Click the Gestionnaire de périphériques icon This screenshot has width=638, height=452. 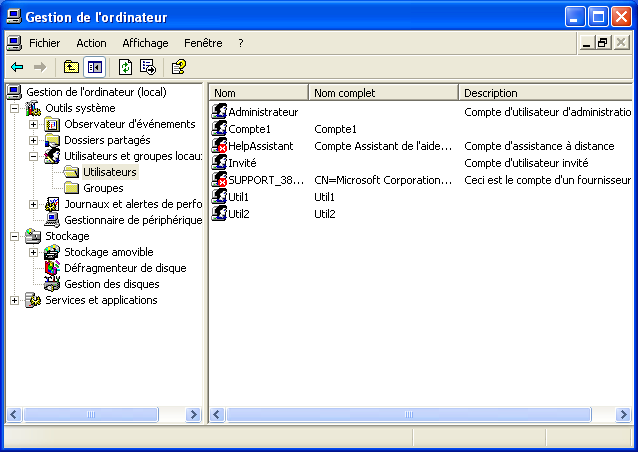click(x=52, y=220)
